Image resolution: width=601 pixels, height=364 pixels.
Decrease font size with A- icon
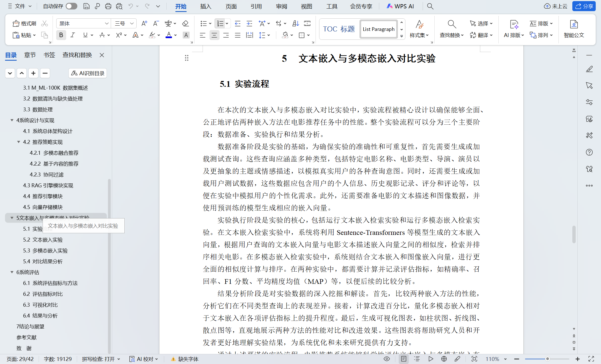coord(156,23)
